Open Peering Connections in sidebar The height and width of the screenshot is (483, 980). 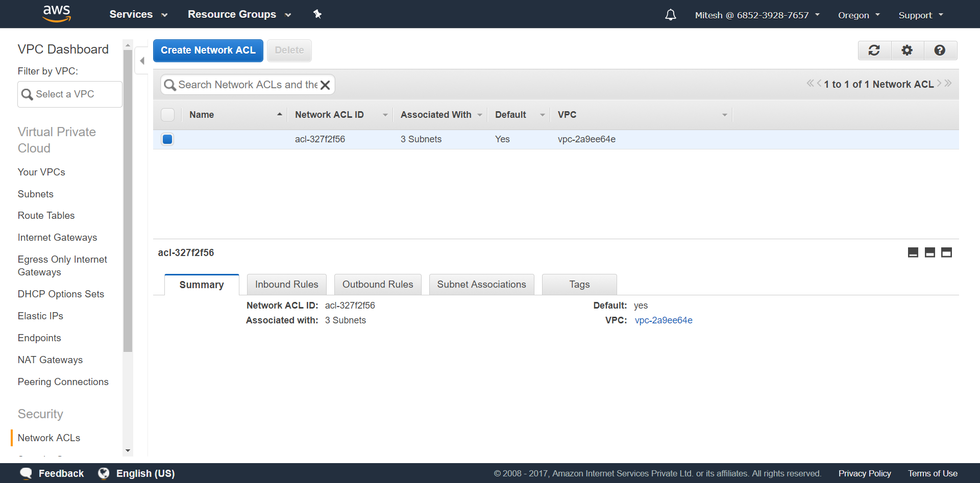[x=63, y=382]
